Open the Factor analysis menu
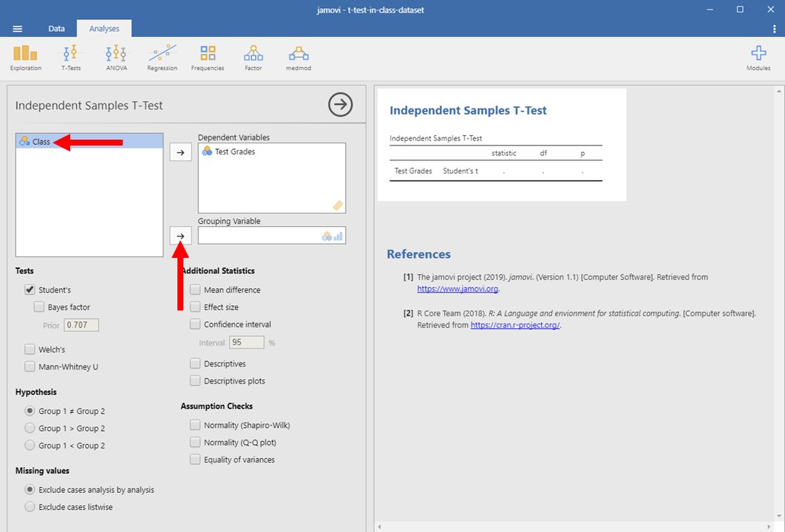The width and height of the screenshot is (785, 532). point(254,58)
